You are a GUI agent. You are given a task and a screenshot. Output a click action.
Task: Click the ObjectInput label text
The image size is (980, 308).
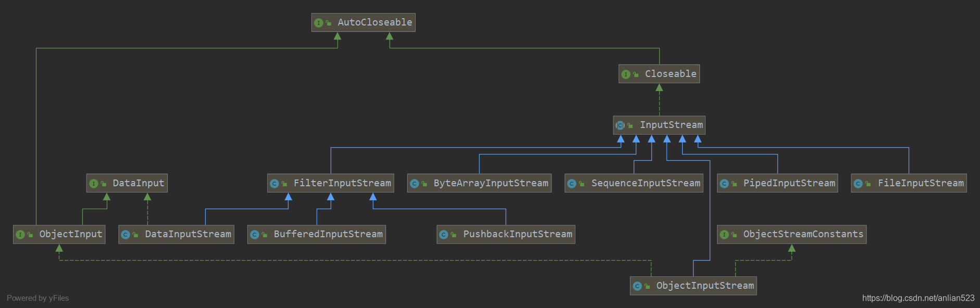click(x=71, y=234)
